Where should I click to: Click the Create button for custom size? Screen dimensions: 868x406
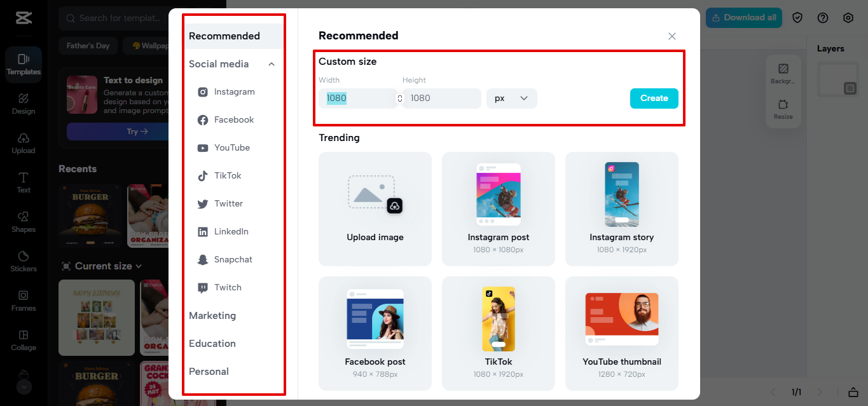654,98
